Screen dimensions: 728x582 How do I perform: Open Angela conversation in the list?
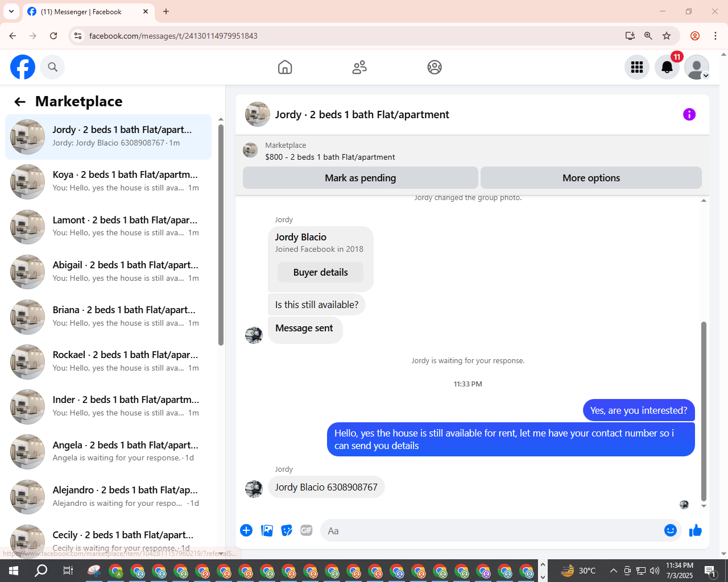pyautogui.click(x=108, y=452)
